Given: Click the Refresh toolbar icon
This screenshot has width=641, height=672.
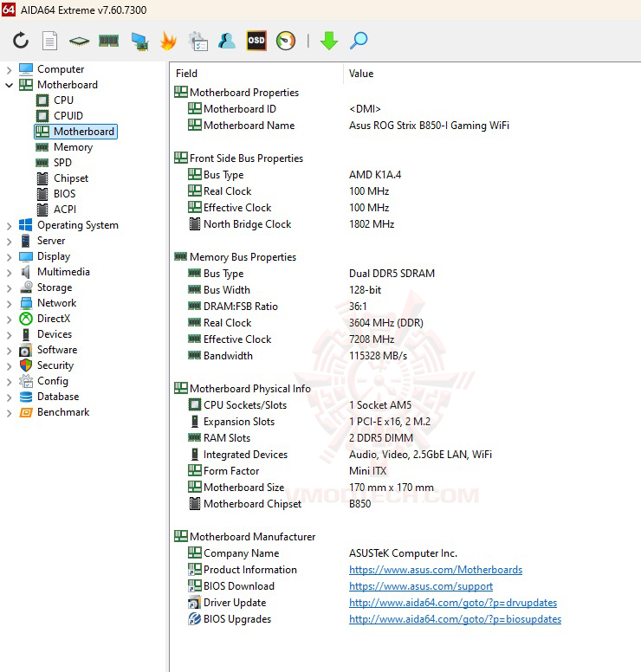Looking at the screenshot, I should tap(21, 41).
